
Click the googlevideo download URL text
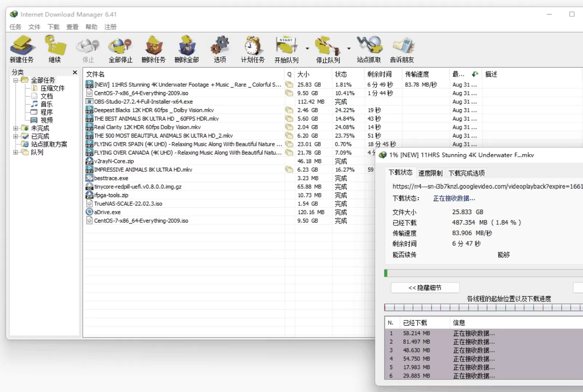point(487,187)
